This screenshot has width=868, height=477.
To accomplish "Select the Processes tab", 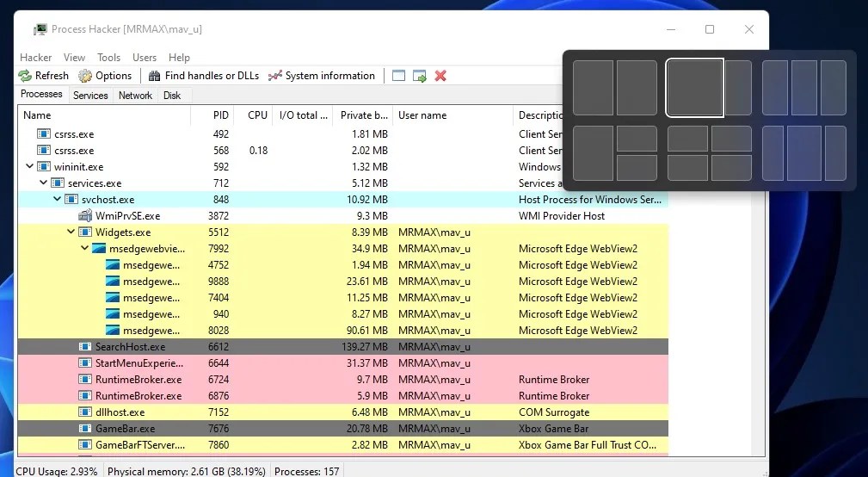I will [x=41, y=94].
